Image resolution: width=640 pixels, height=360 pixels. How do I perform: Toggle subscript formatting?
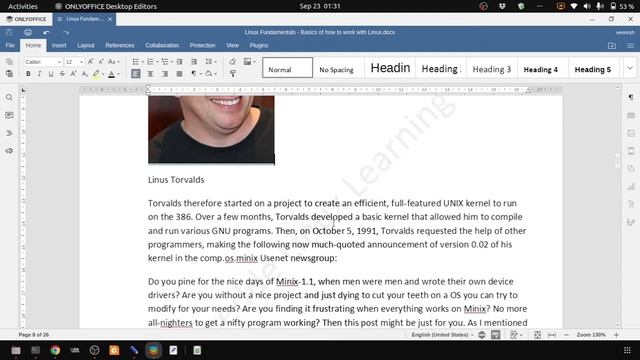[84, 74]
